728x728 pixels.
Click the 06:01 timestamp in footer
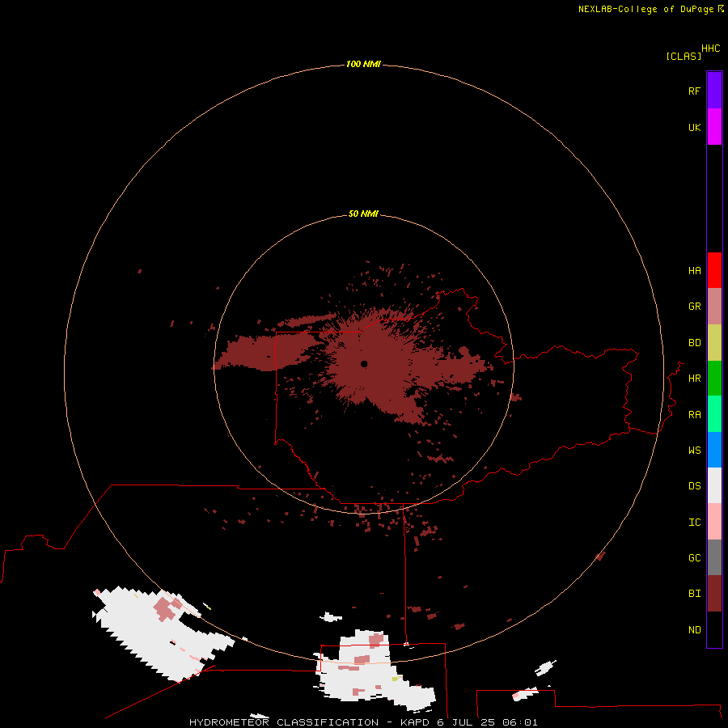coord(520,722)
